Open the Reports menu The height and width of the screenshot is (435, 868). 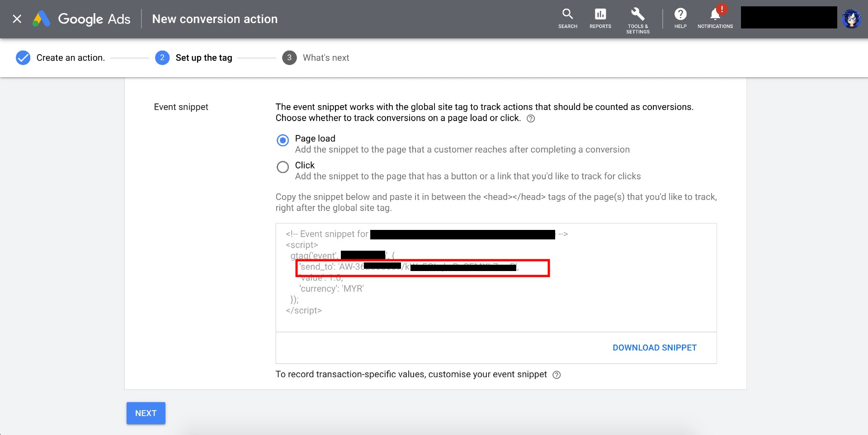[x=600, y=19]
